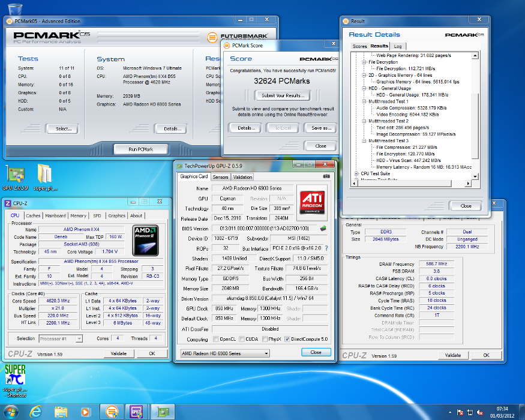Switch to PCMark05 via taskbar icon
The width and height of the screenshot is (525, 420).
112,412
